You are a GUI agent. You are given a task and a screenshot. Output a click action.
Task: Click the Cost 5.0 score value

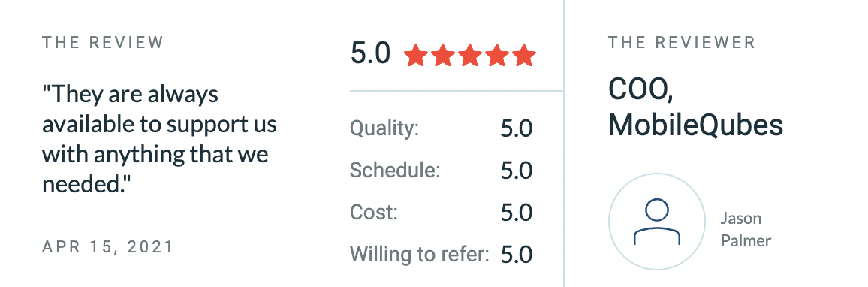click(517, 213)
